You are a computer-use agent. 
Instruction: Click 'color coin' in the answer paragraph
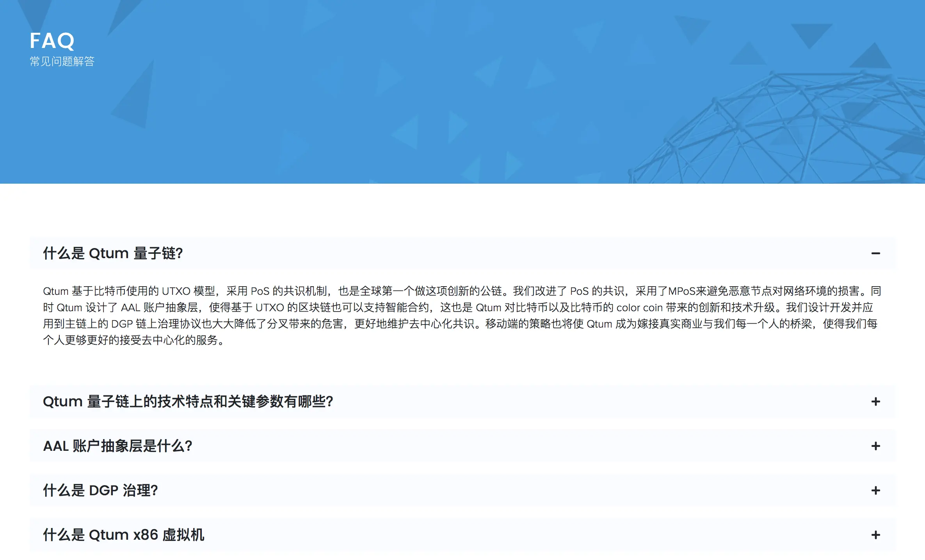pyautogui.click(x=639, y=308)
